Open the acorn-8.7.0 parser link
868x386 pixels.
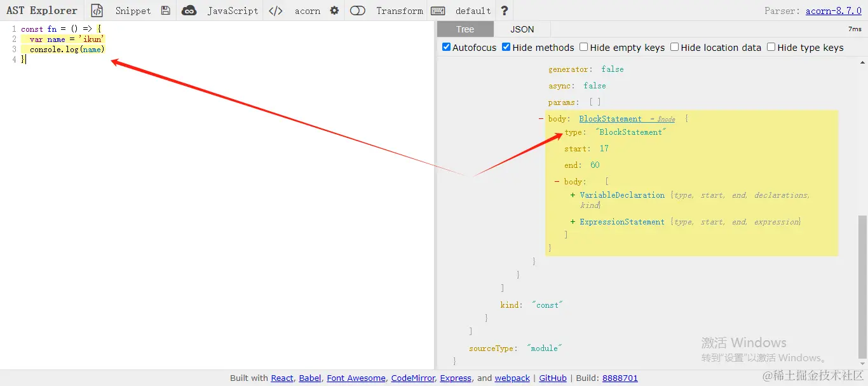point(834,11)
